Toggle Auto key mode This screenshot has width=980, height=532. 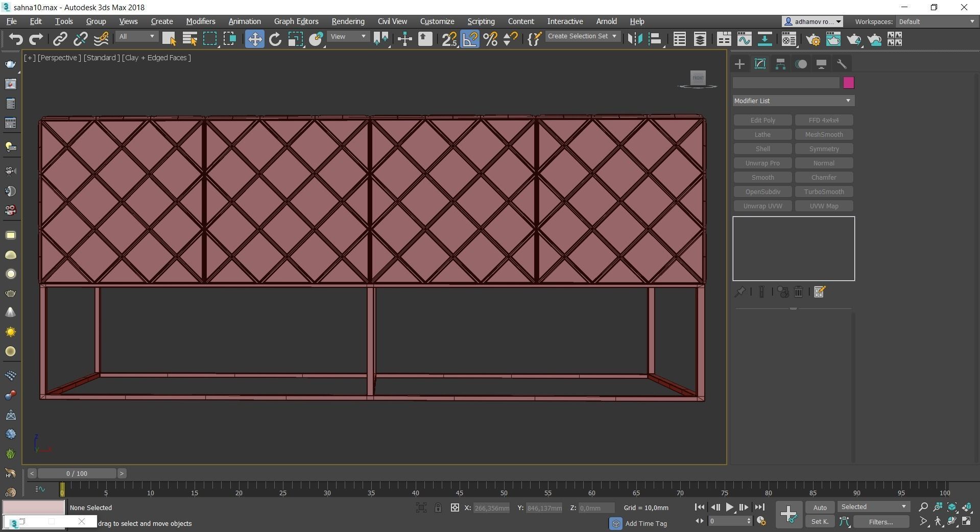(820, 507)
